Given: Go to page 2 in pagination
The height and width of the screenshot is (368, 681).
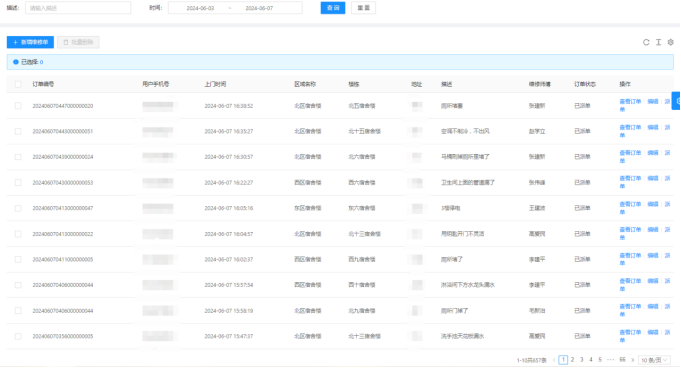Looking at the screenshot, I should point(572,360).
